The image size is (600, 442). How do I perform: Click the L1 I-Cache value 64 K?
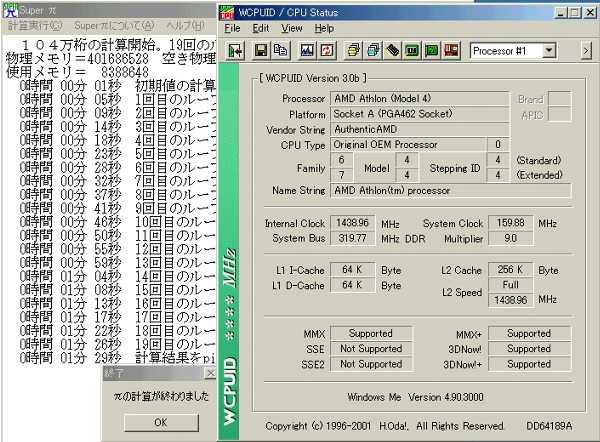pos(352,270)
